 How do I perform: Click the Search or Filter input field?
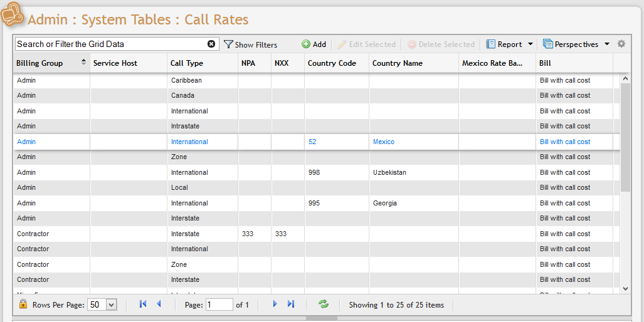pos(110,44)
